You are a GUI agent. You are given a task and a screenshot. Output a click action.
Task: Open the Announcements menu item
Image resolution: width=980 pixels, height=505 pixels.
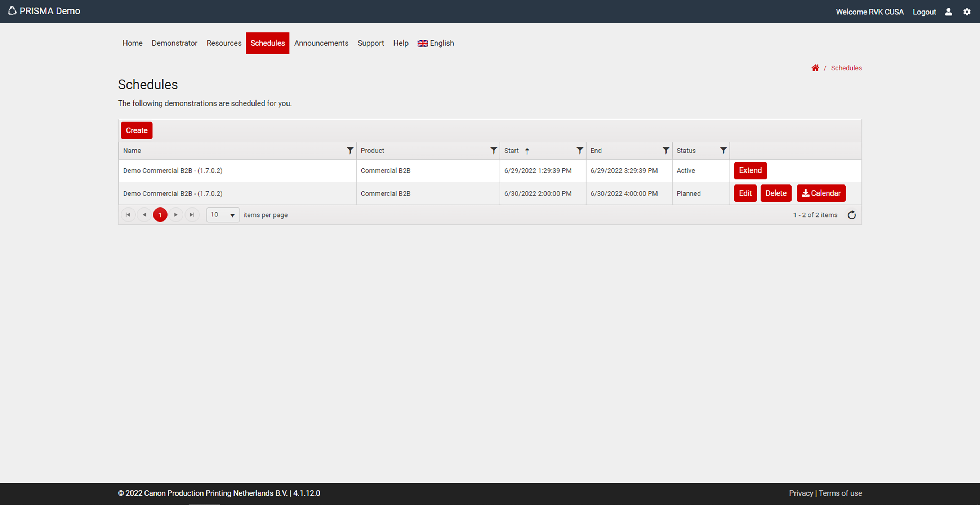(x=321, y=43)
